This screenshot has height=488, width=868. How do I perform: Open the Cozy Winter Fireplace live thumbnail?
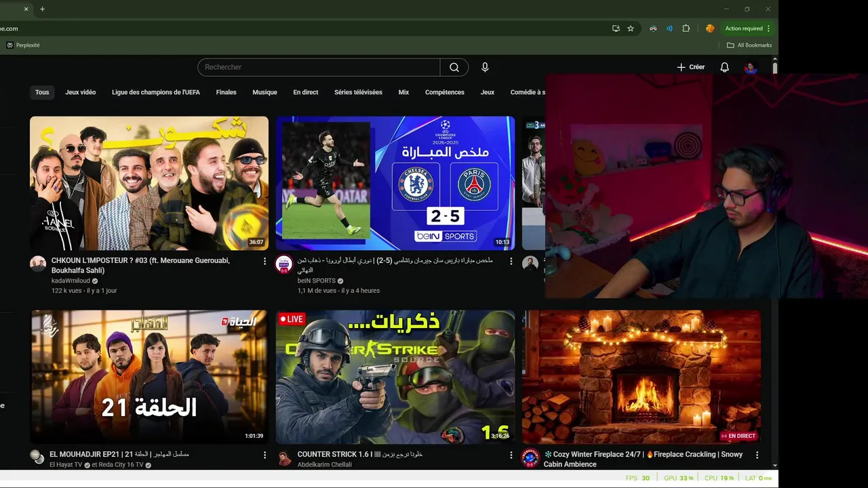pyautogui.click(x=642, y=377)
